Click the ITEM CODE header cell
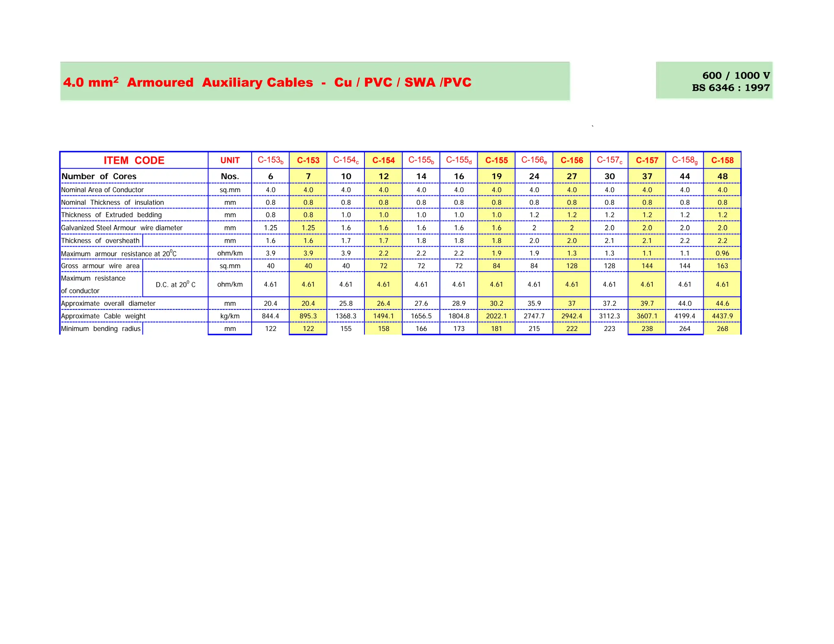The image size is (834, 644). click(x=134, y=160)
